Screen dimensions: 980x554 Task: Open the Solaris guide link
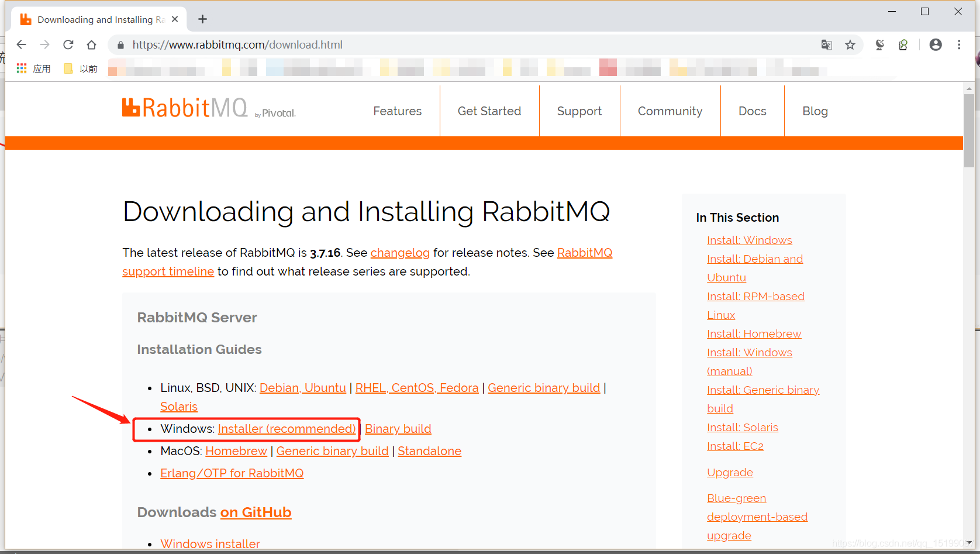(x=179, y=407)
